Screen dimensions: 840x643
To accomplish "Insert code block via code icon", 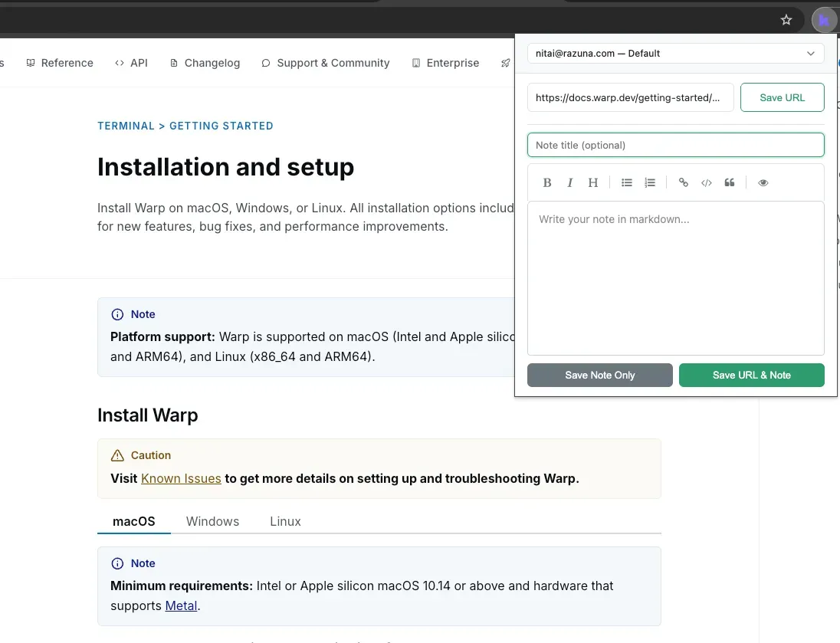I will [x=707, y=182].
